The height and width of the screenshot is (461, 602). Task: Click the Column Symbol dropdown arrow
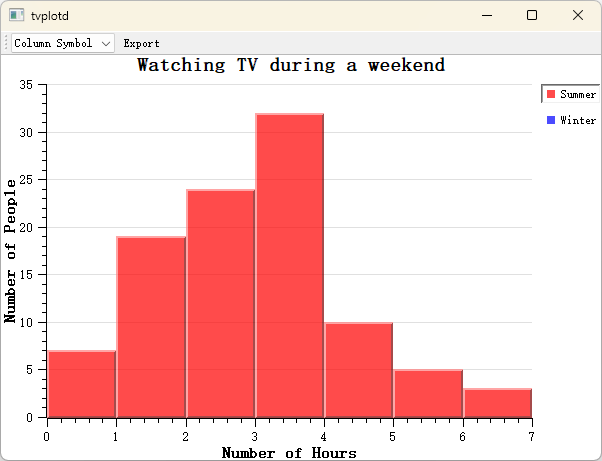[106, 43]
